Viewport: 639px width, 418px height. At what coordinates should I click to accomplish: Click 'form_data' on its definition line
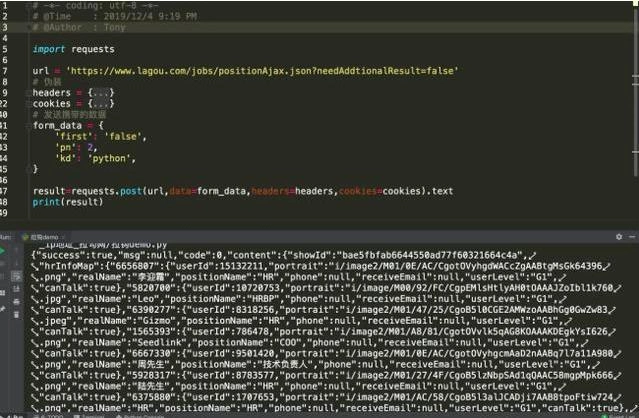coord(57,126)
